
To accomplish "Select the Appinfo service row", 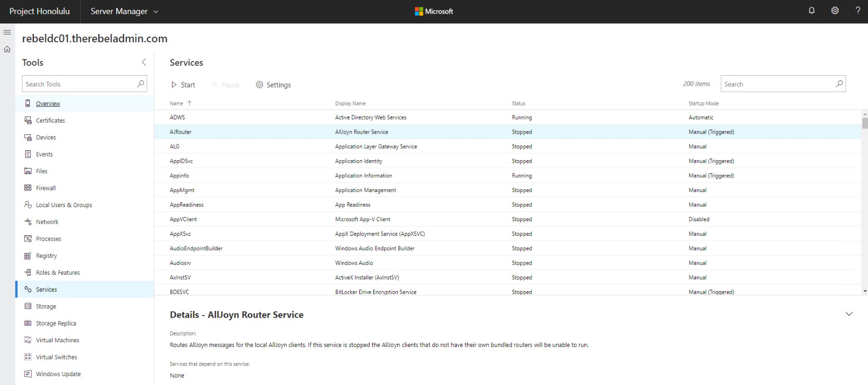I will click(x=508, y=176).
